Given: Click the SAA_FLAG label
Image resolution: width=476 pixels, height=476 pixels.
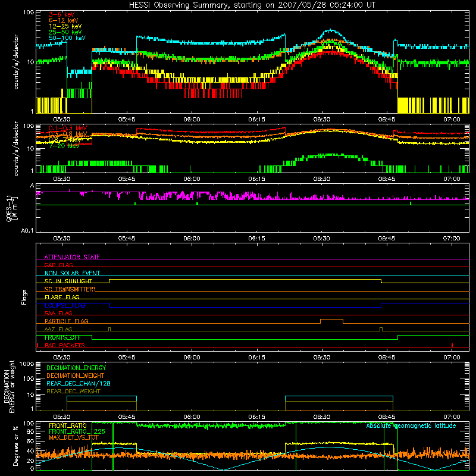Looking at the screenshot, I should 58,313.
